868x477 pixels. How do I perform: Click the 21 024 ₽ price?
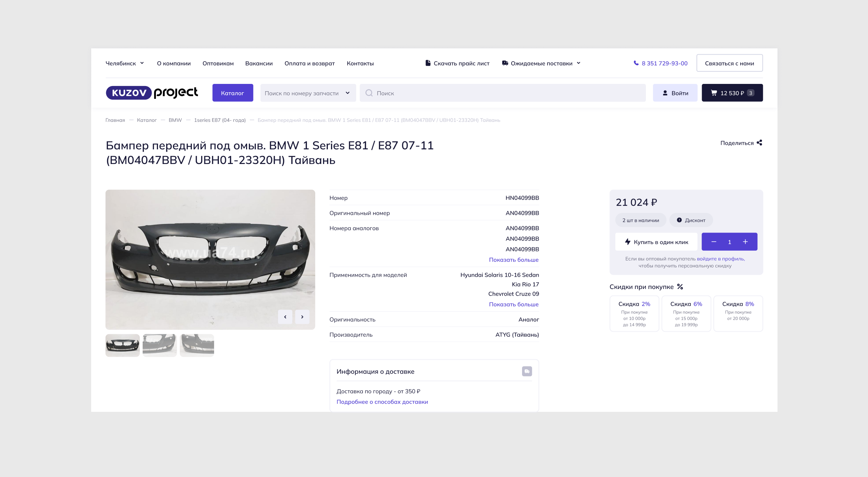click(636, 202)
